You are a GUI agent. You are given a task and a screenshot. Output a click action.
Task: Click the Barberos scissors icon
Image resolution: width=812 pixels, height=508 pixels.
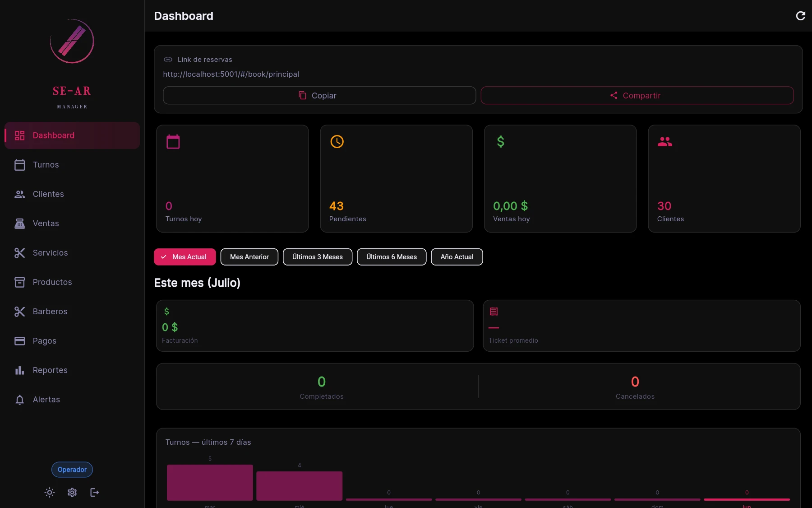(20, 312)
